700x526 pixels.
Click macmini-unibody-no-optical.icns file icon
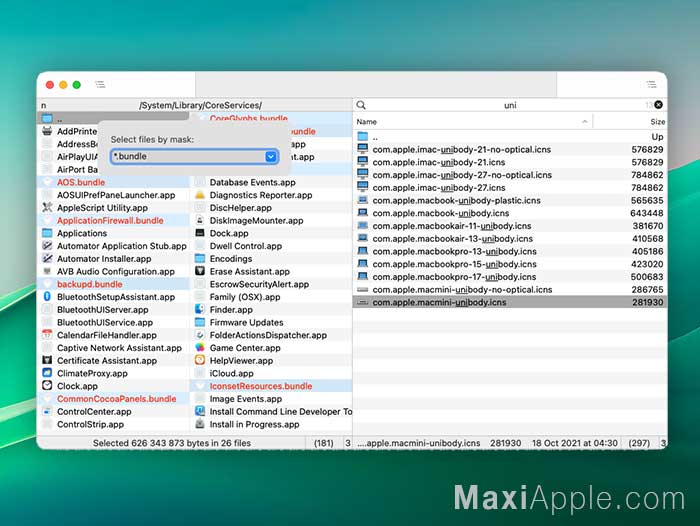click(363, 289)
